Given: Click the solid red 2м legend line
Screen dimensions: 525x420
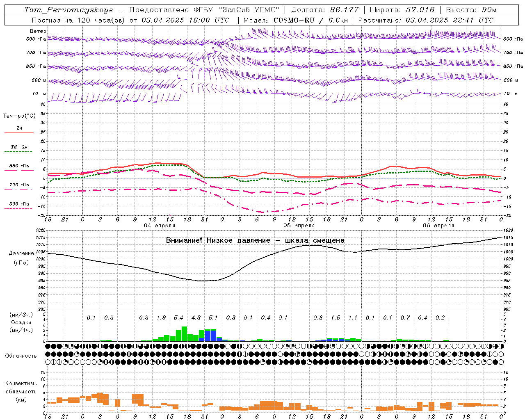Looking at the screenshot, I should tap(19, 133).
